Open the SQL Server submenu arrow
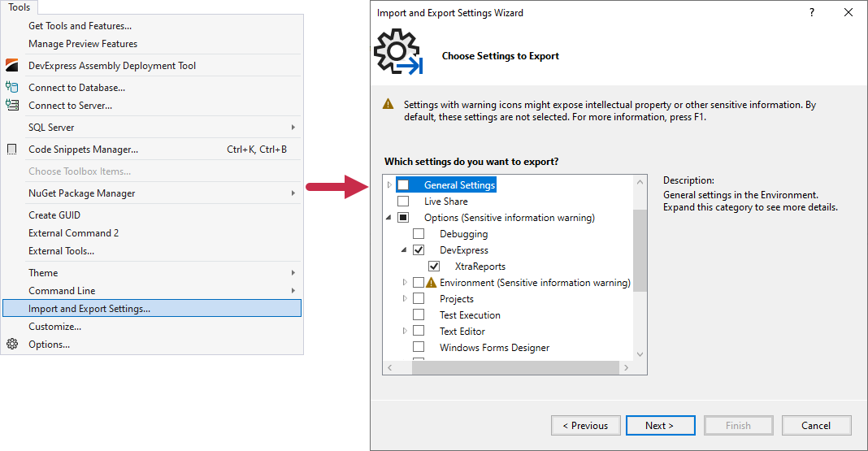 pos(293,128)
